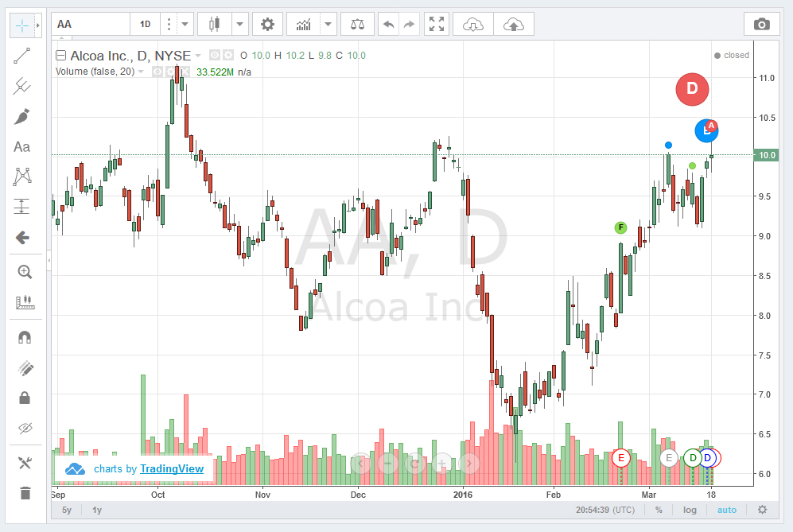This screenshot has height=532, width=793.
Task: Toggle auto scale
Action: coord(727,510)
